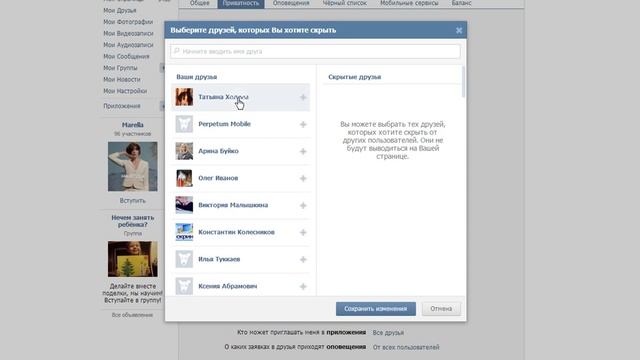Click the dialog's vertical scrollbar
Image resolution: width=640 pixels, height=360 pixels.
463,82
